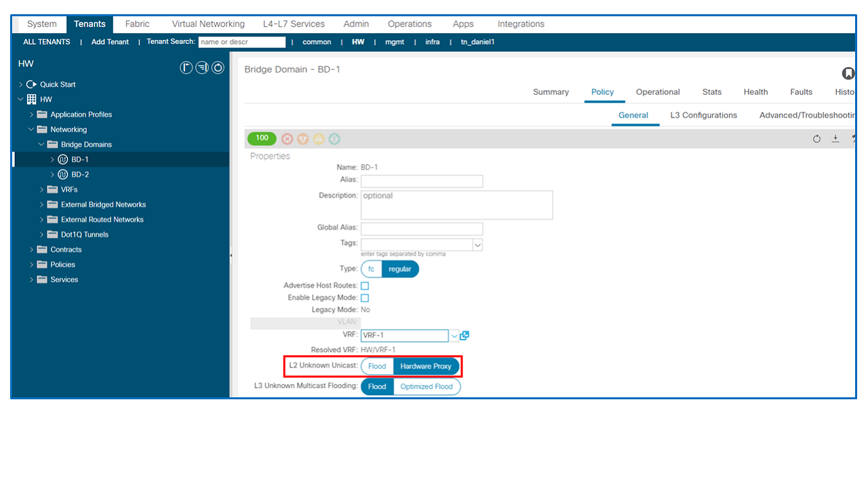Set L2 Unknown Unicast to Hardware Proxy
Image resolution: width=868 pixels, height=488 pixels.
[x=426, y=366]
